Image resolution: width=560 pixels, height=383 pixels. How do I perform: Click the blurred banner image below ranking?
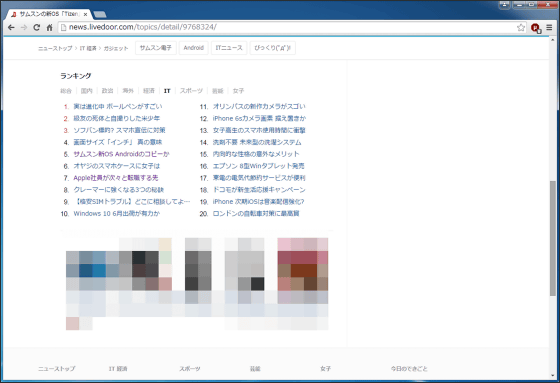click(x=197, y=284)
